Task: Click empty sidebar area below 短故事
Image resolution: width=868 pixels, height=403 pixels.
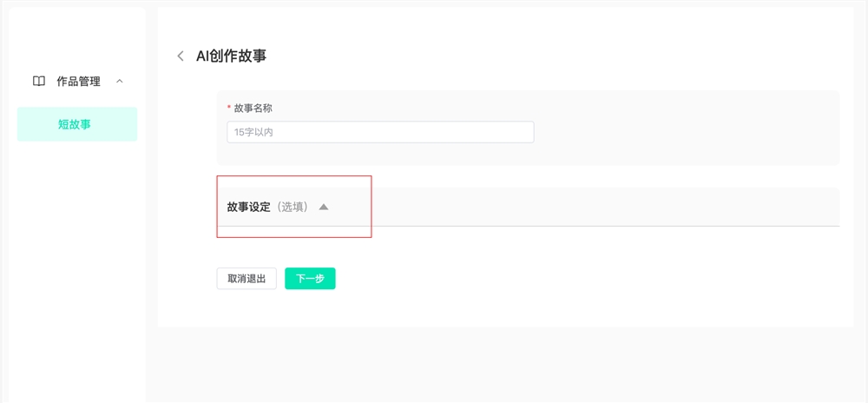Action: click(x=76, y=261)
